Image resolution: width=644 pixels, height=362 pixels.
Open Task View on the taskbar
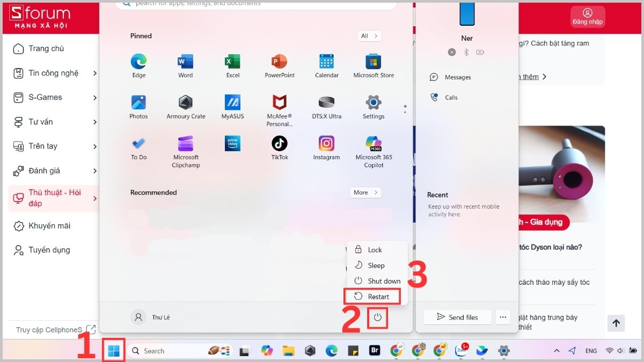pos(245,351)
